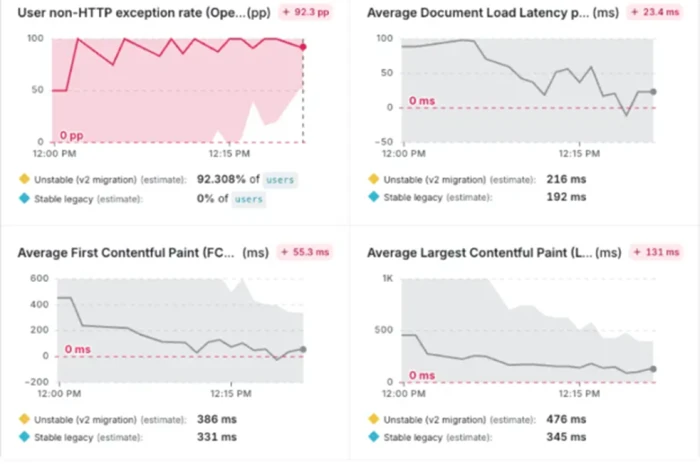Click the yellow Unstable diamond in Document Load Latency

pyautogui.click(x=374, y=179)
